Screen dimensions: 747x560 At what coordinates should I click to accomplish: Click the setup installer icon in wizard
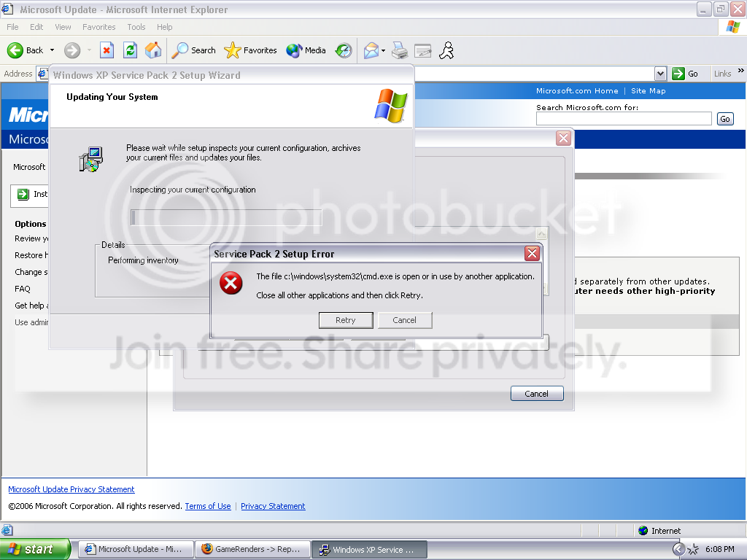point(91,159)
